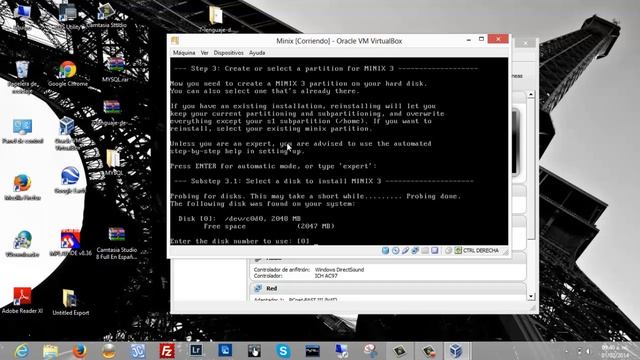The width and height of the screenshot is (640, 360).
Task: Open Firefox from the taskbar
Action: 79,351
